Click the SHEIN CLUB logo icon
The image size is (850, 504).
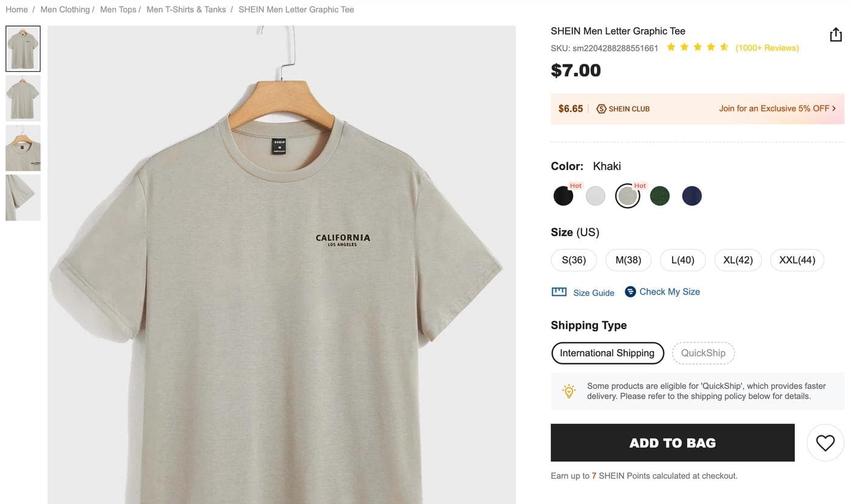(x=601, y=108)
